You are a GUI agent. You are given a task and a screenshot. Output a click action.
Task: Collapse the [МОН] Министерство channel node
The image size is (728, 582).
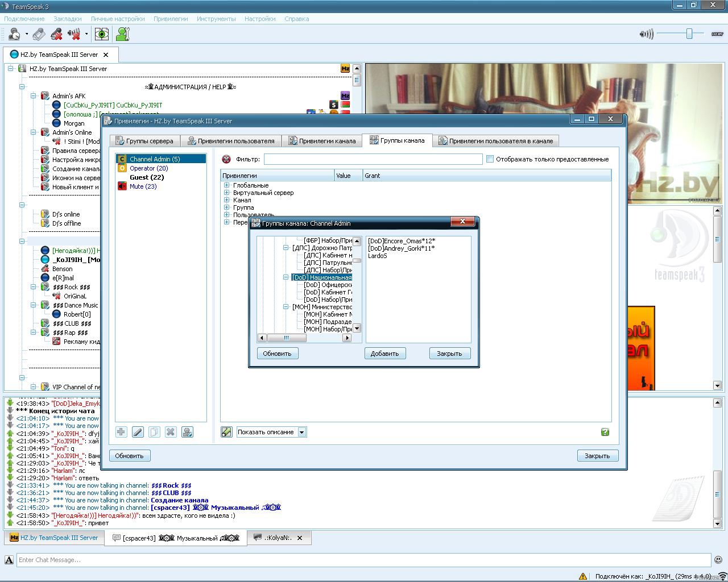tap(286, 307)
